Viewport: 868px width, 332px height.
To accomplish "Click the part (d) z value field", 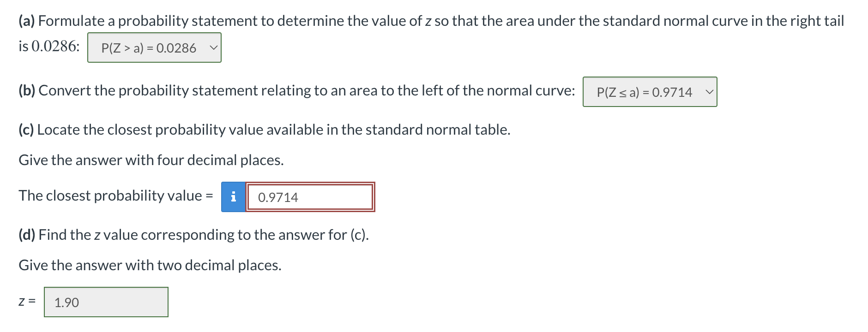I will pyautogui.click(x=106, y=302).
